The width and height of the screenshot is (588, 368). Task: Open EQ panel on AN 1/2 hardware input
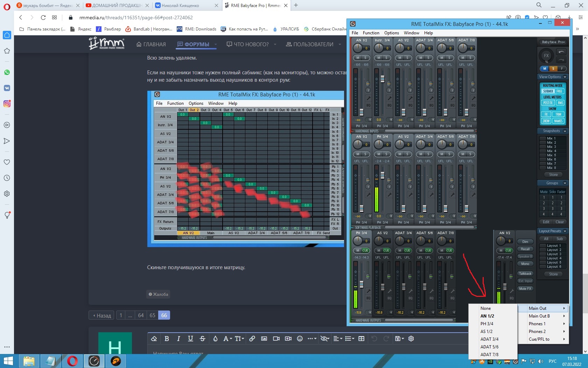pyautogui.click(x=368, y=105)
